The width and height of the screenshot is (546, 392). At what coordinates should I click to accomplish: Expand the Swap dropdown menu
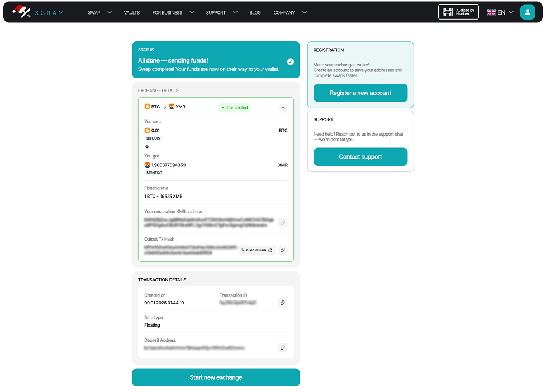[x=99, y=12]
